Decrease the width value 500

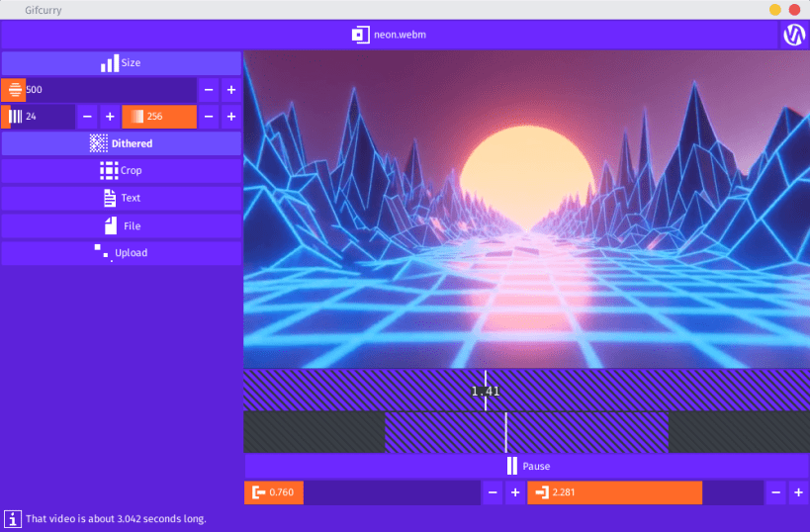209,90
